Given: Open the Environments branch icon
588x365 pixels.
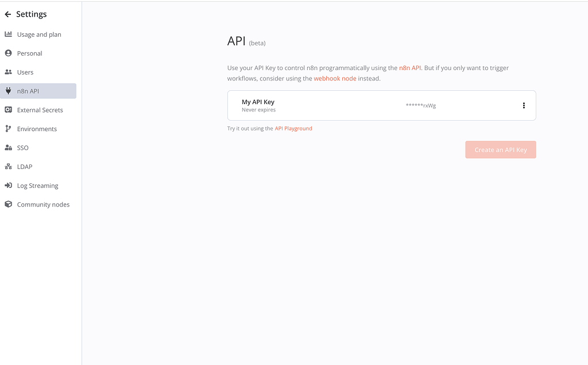Looking at the screenshot, I should click(10, 129).
